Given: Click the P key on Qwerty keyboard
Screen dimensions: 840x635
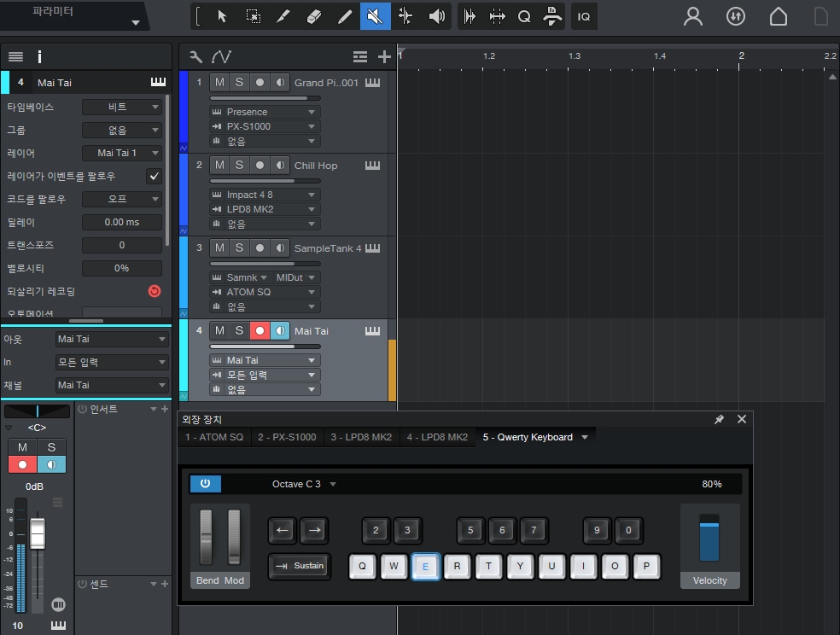Looking at the screenshot, I should tap(646, 566).
